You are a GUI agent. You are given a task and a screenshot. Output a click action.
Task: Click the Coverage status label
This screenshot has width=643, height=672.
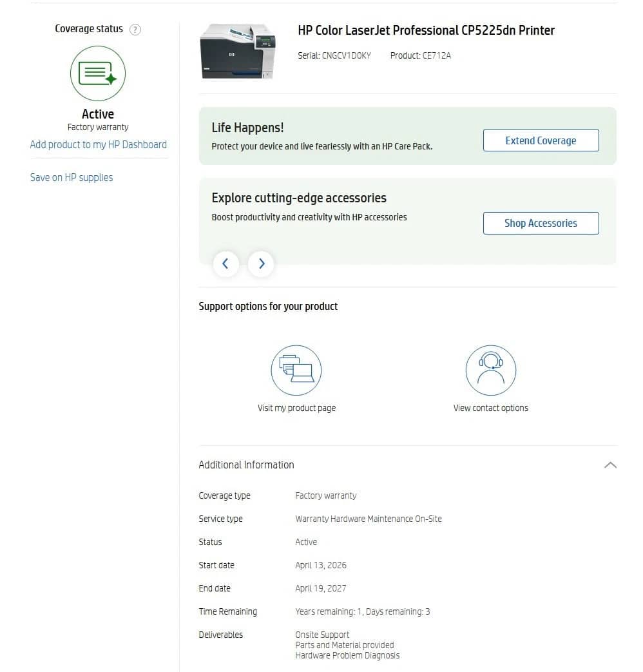click(89, 29)
